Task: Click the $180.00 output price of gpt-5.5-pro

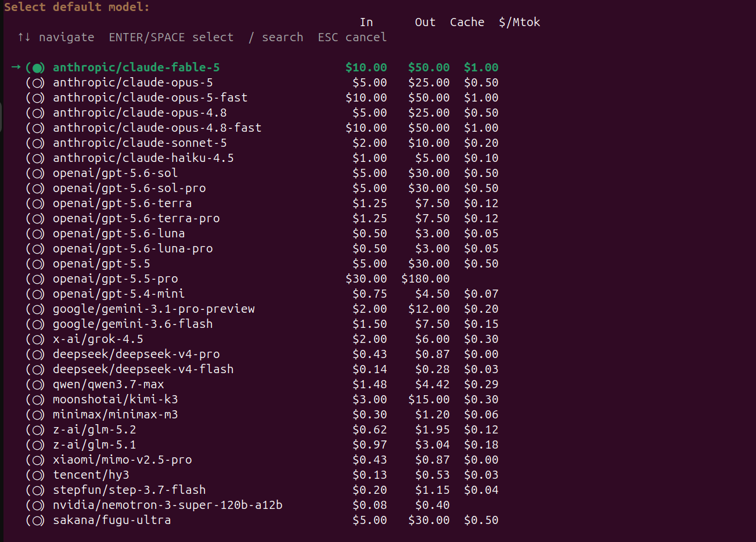Action: (x=425, y=279)
